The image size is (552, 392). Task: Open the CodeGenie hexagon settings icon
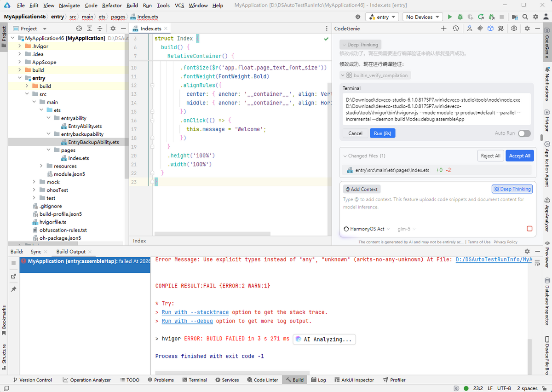tap(514, 29)
